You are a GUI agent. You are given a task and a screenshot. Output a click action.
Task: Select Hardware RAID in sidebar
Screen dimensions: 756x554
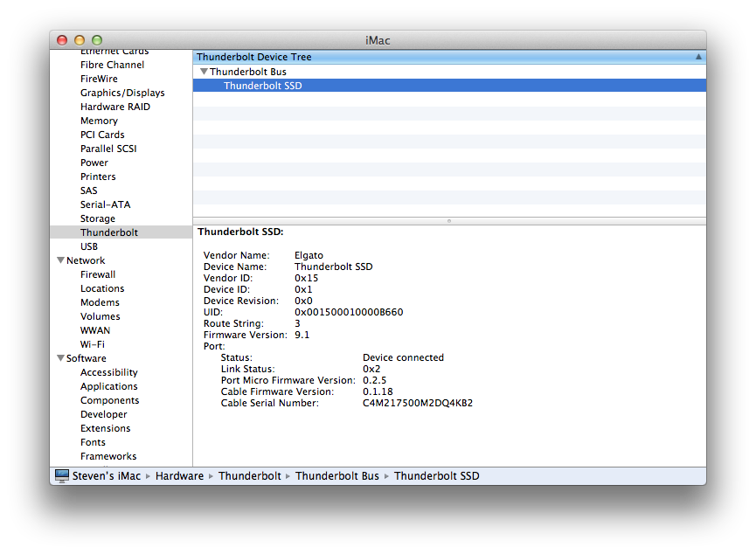(114, 107)
